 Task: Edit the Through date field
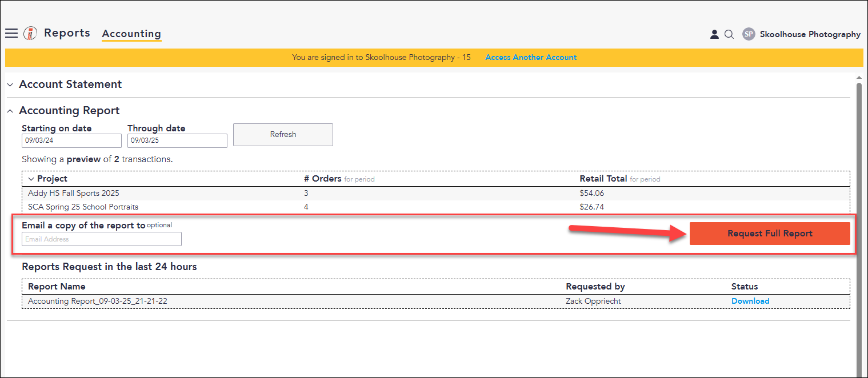[177, 140]
